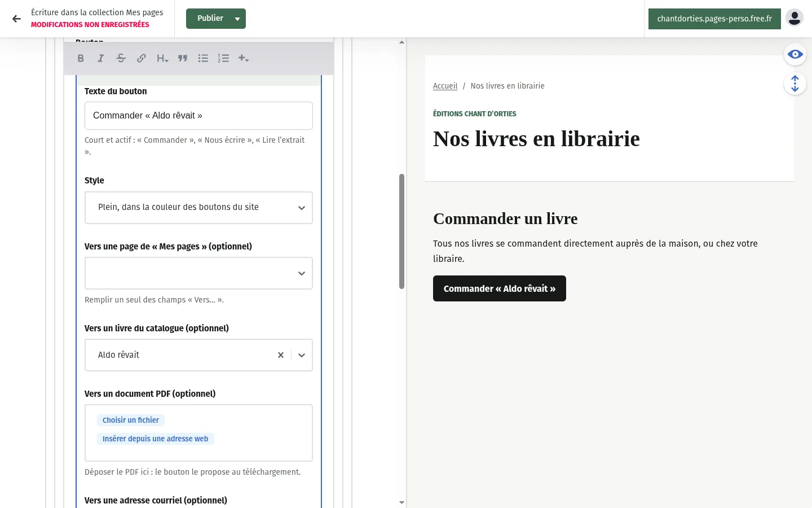Apply italic formatting
This screenshot has width=812, height=508.
[x=101, y=58]
